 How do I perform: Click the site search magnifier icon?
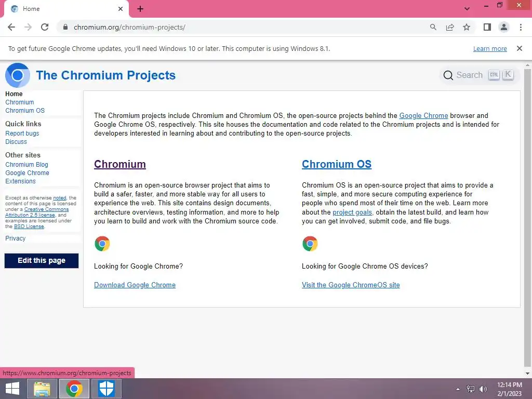point(448,75)
